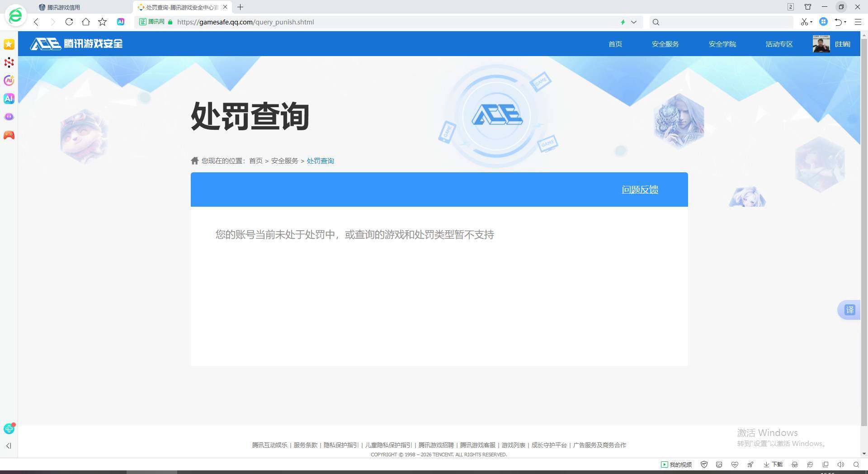Open the 问题反馈 feedback link
Screen dimensions: 868x474
click(640, 190)
